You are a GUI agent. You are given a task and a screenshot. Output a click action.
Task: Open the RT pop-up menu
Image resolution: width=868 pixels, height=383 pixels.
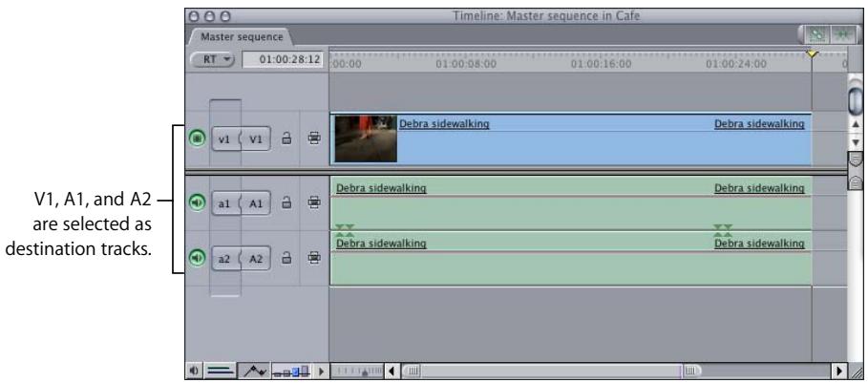click(x=213, y=58)
